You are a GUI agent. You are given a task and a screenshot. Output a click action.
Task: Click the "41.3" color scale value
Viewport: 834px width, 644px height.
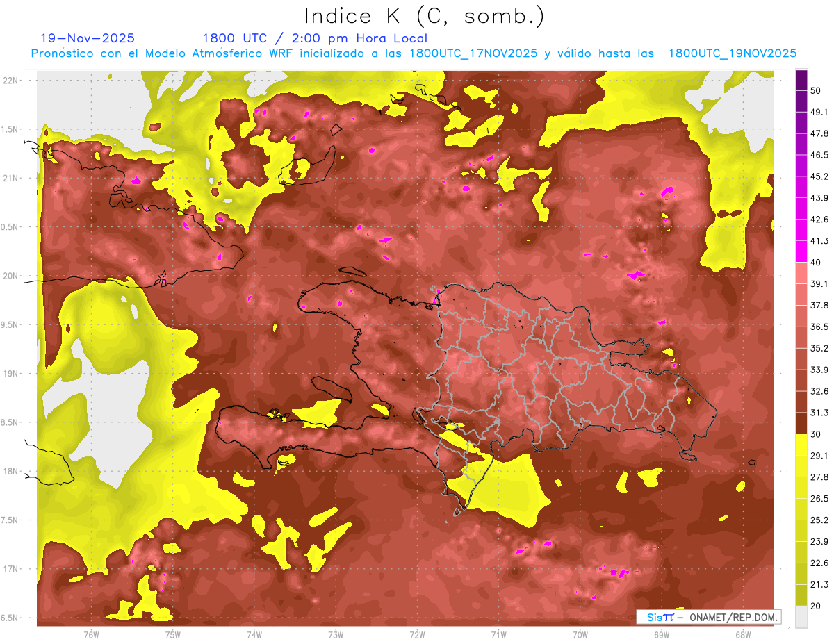(x=819, y=241)
